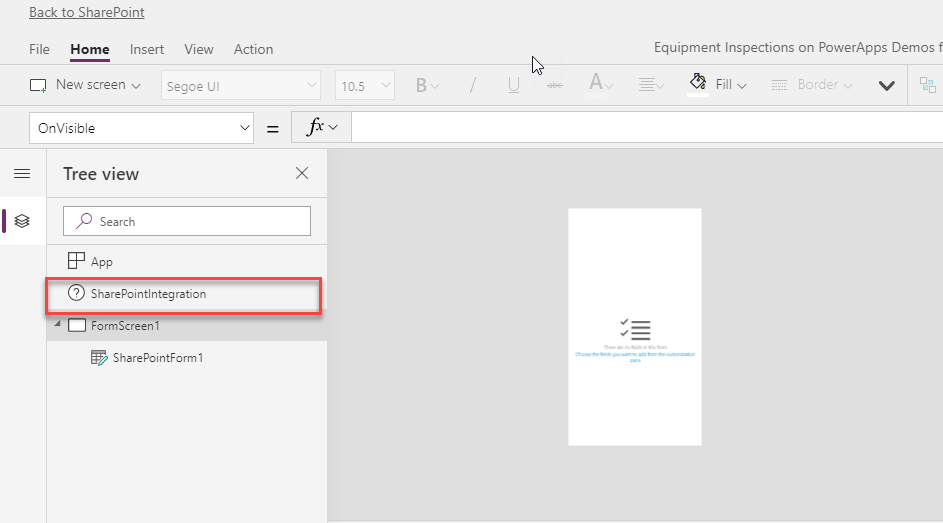Click the Border style icon
The width and height of the screenshot is (943, 523).
[x=779, y=85]
